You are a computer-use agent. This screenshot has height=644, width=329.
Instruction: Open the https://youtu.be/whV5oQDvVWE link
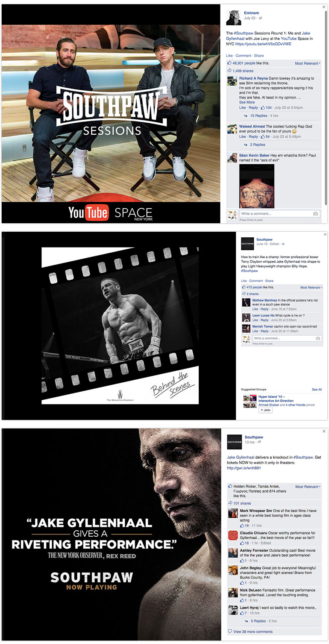tap(263, 44)
